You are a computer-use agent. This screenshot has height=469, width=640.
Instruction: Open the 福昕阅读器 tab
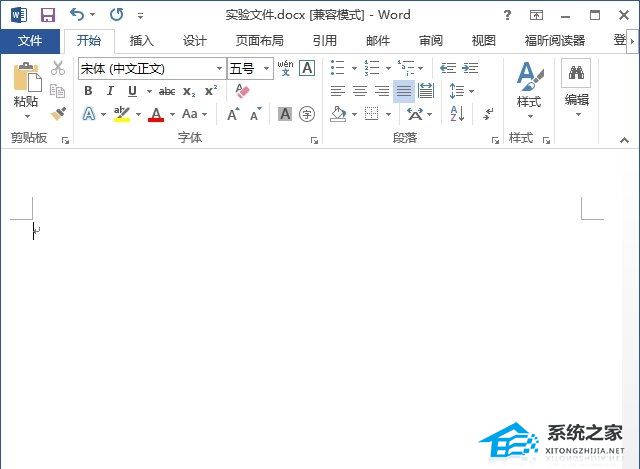click(x=554, y=40)
